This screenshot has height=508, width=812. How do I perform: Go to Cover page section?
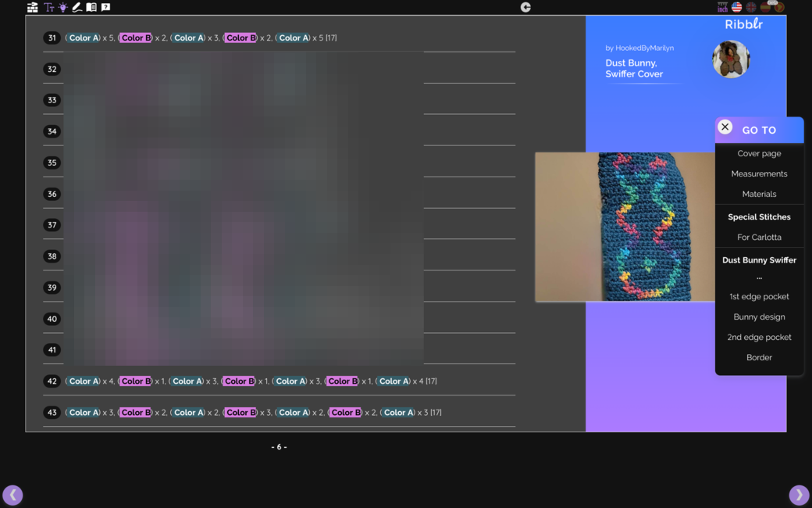[759, 154]
